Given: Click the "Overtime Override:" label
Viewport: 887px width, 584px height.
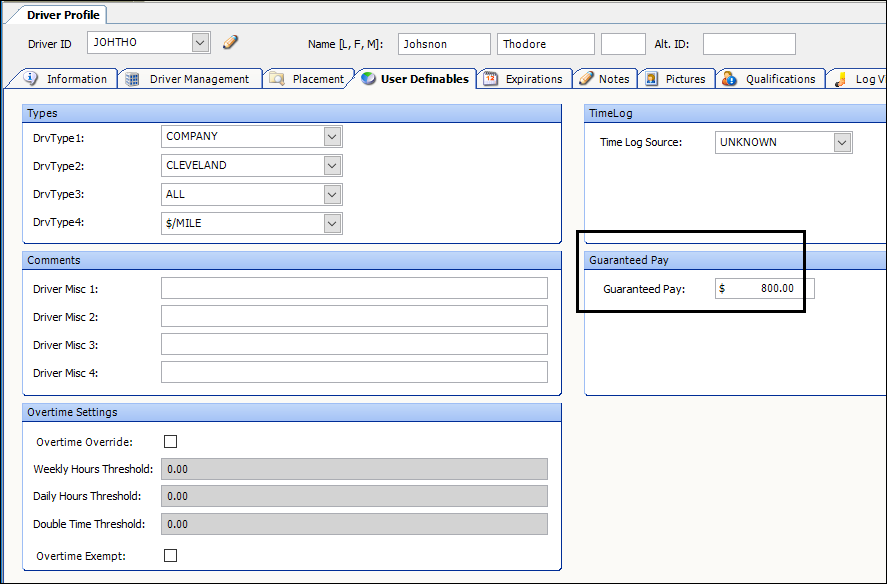Looking at the screenshot, I should (84, 442).
